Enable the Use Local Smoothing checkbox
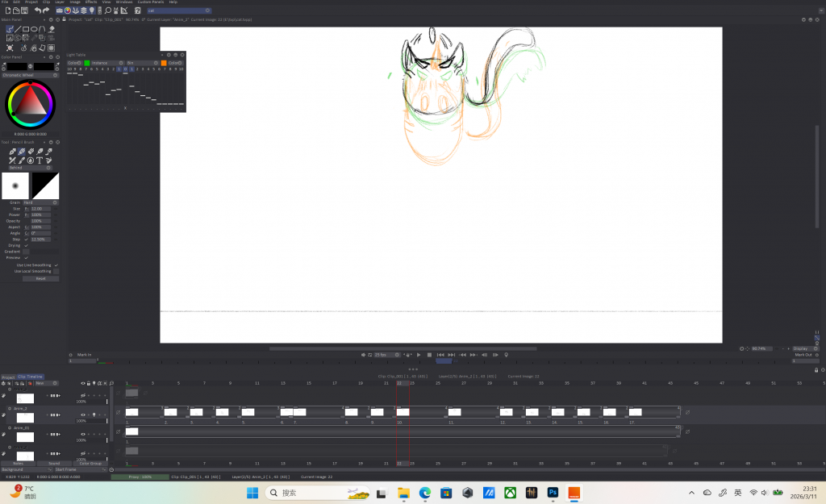 [56, 271]
